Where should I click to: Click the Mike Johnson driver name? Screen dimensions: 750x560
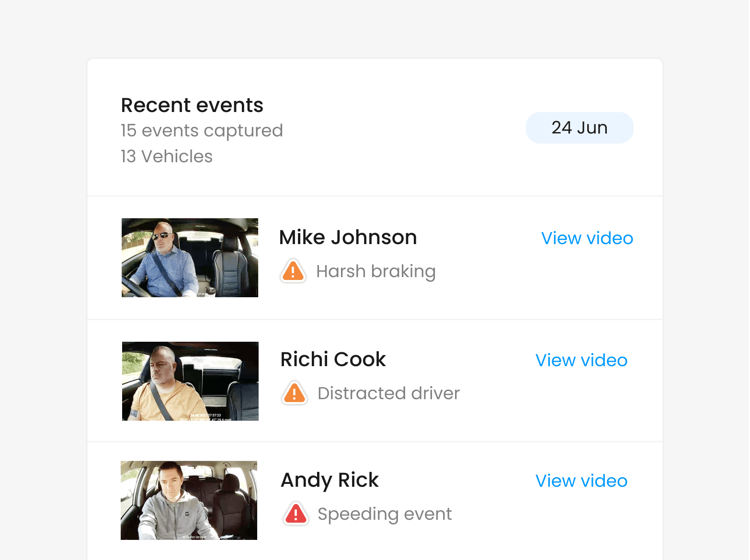pos(348,237)
